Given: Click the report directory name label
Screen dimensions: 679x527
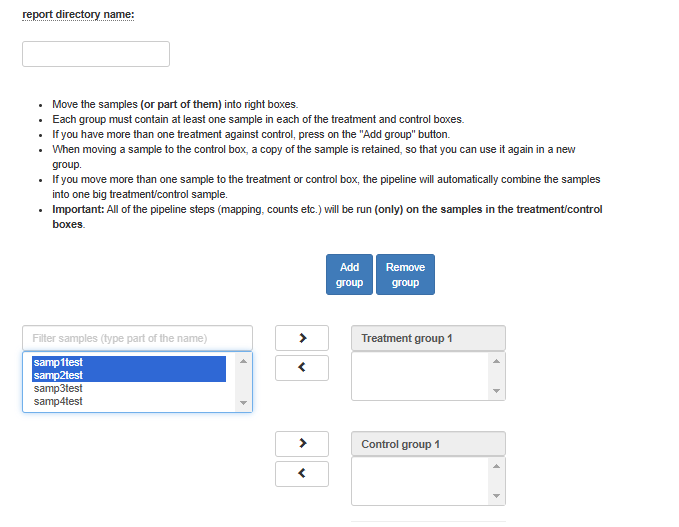Looking at the screenshot, I should coord(78,14).
